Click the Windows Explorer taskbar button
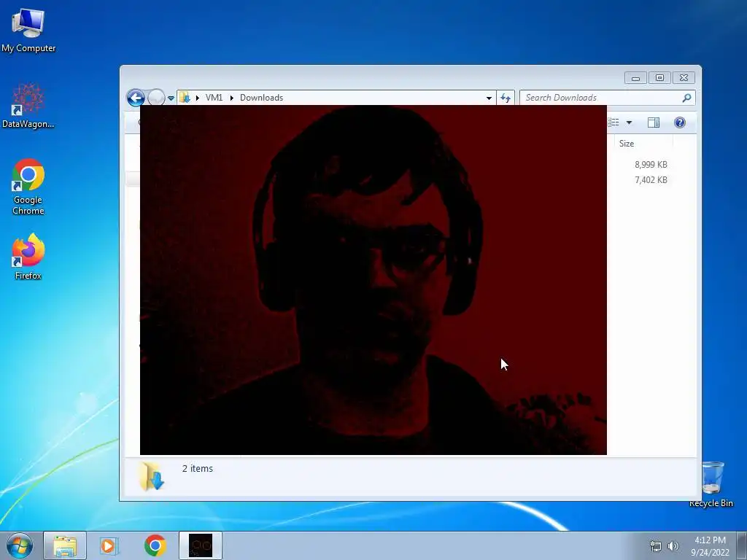The height and width of the screenshot is (560, 747). pyautogui.click(x=65, y=545)
